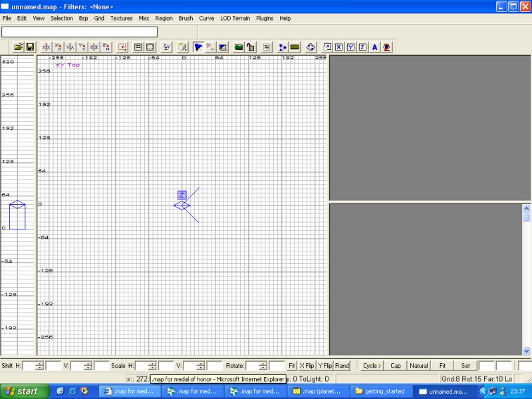Viewport: 532px width, 399px height.
Task: Switch view with the Y toolbar button
Action: coord(350,47)
